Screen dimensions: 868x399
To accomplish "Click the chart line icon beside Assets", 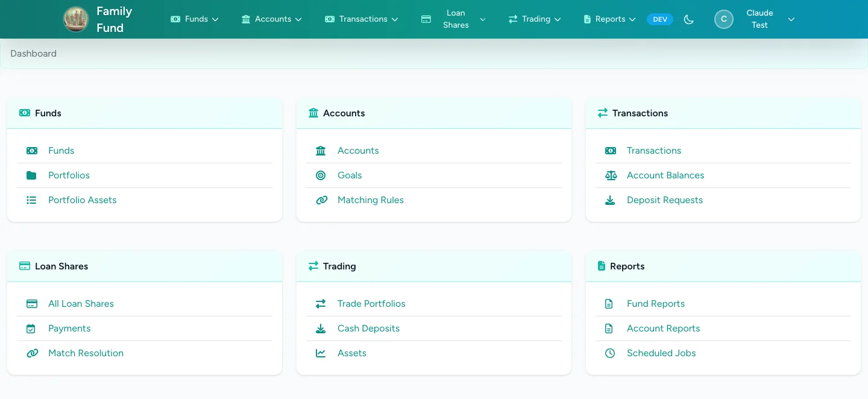I will coord(321,353).
